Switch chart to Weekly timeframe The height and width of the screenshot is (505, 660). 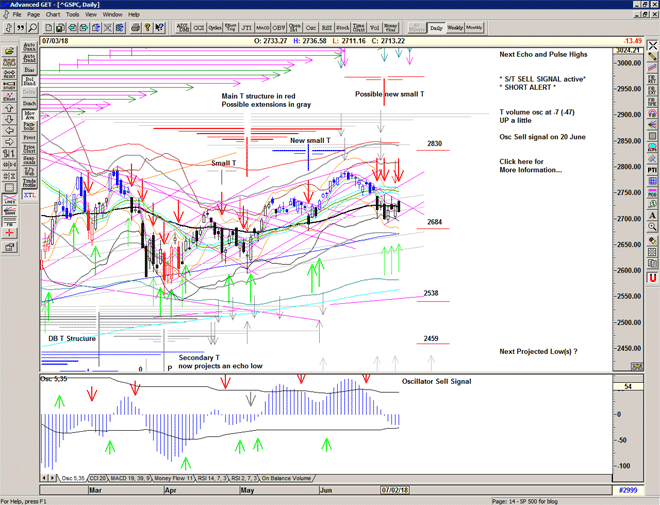click(x=456, y=28)
